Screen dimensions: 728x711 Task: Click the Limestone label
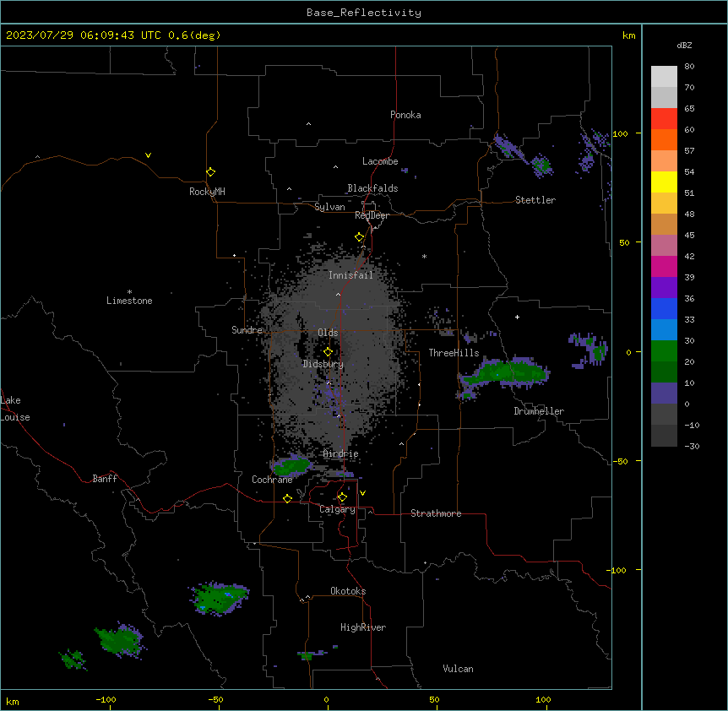pos(129,301)
